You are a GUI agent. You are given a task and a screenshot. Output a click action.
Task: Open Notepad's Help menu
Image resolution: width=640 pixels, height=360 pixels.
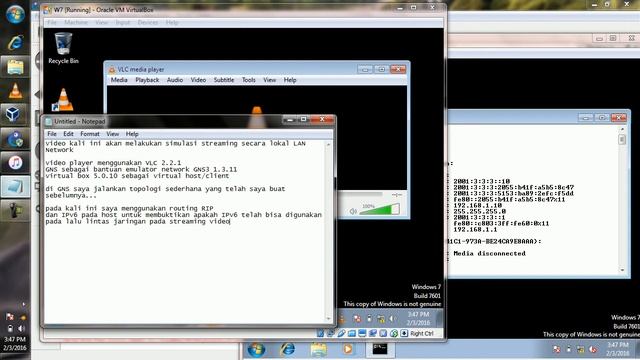pyautogui.click(x=132, y=134)
